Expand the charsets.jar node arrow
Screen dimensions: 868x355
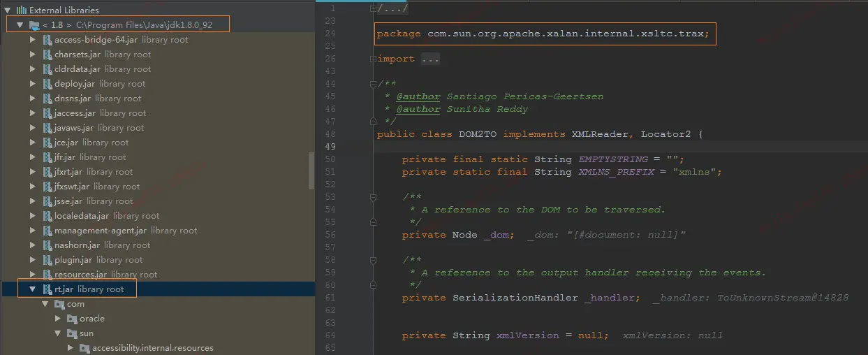33,55
